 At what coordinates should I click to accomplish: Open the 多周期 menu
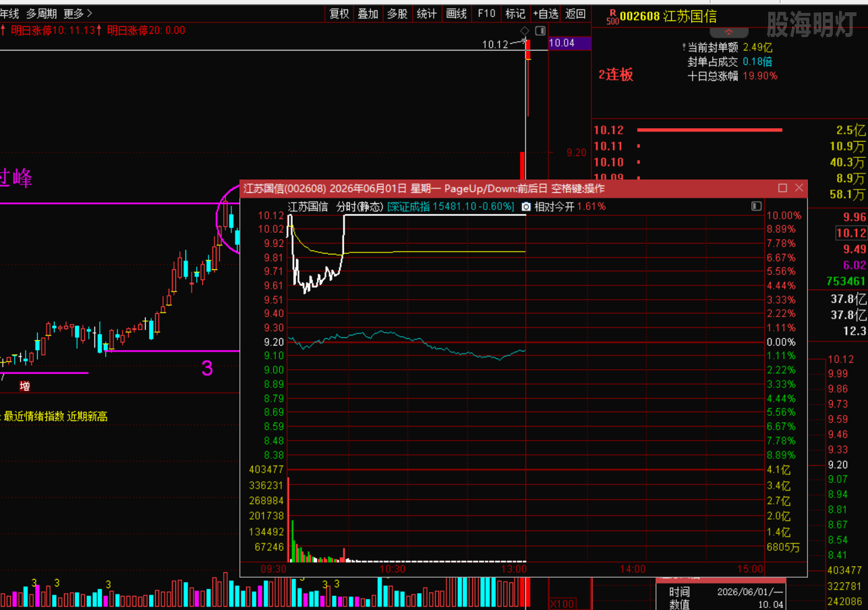coord(42,13)
